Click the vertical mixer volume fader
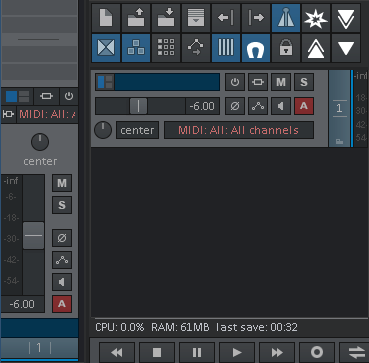The width and height of the screenshot is (369, 363). (x=33, y=235)
